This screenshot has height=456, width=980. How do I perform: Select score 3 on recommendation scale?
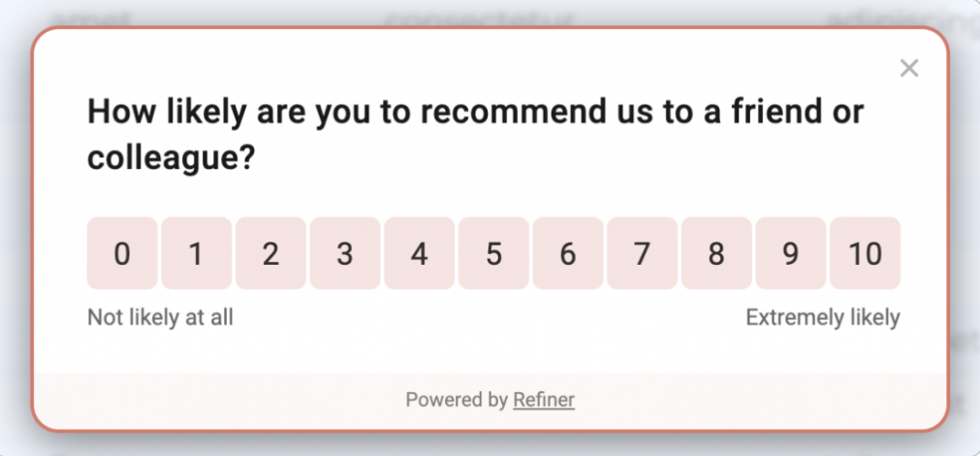coord(345,253)
